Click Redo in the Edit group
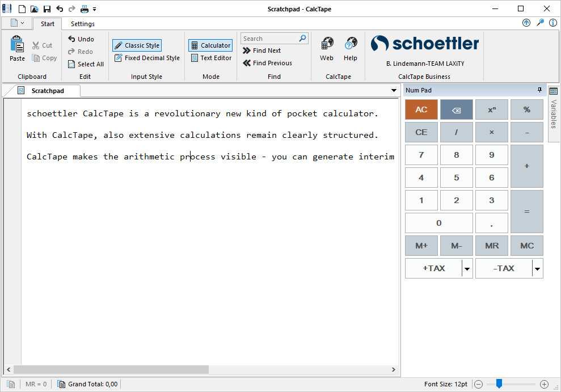The height and width of the screenshot is (392, 561). 81,52
